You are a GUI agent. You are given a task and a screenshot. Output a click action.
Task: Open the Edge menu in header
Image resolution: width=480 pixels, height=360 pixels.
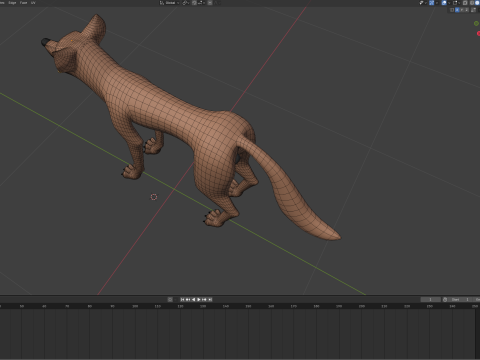(12, 3)
